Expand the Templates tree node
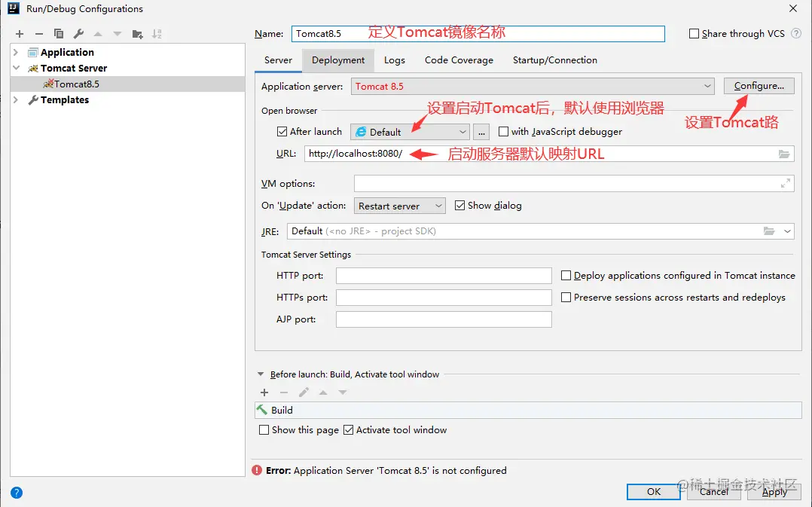The image size is (812, 507). (x=16, y=100)
